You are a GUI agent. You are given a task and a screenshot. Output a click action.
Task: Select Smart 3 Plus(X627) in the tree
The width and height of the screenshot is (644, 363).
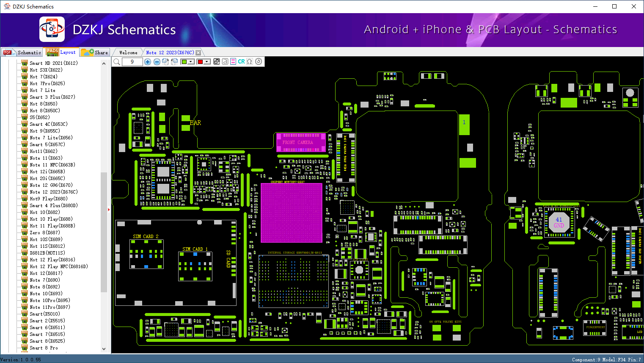tap(52, 97)
